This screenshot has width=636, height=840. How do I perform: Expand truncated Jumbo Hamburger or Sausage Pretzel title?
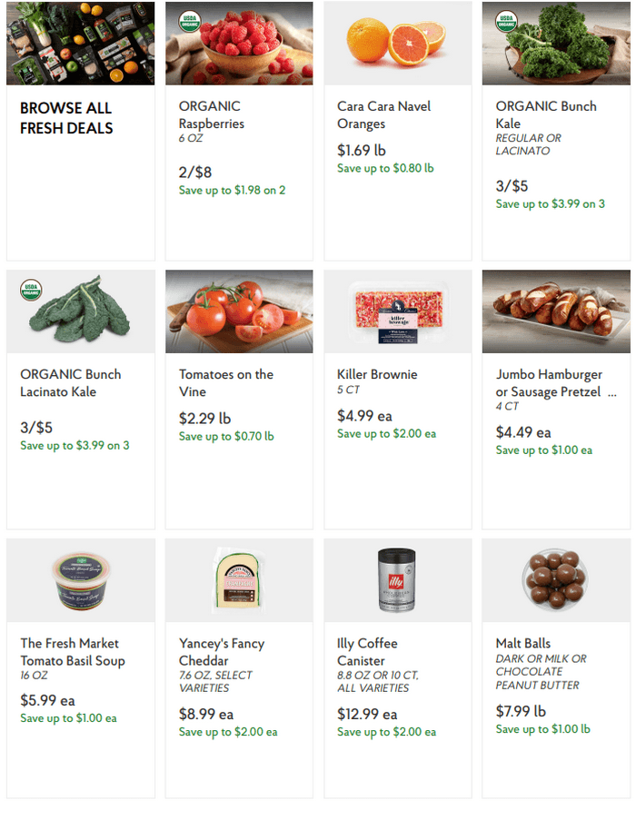(611, 393)
